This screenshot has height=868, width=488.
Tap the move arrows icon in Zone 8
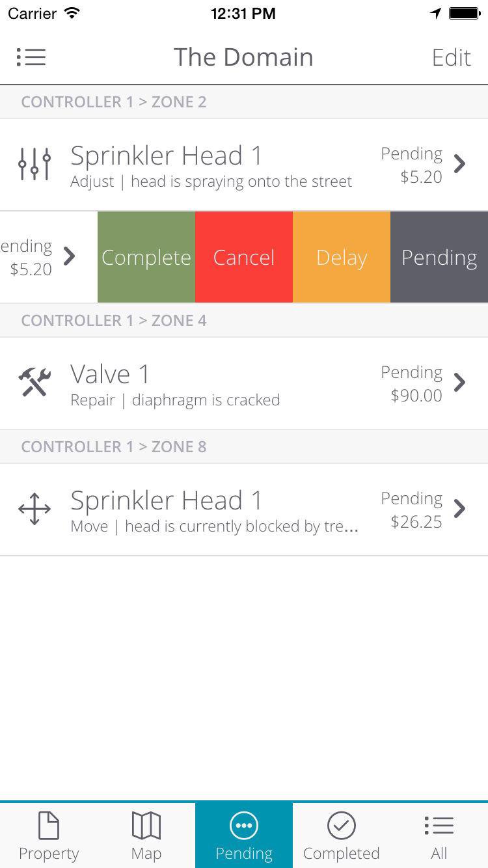34,508
